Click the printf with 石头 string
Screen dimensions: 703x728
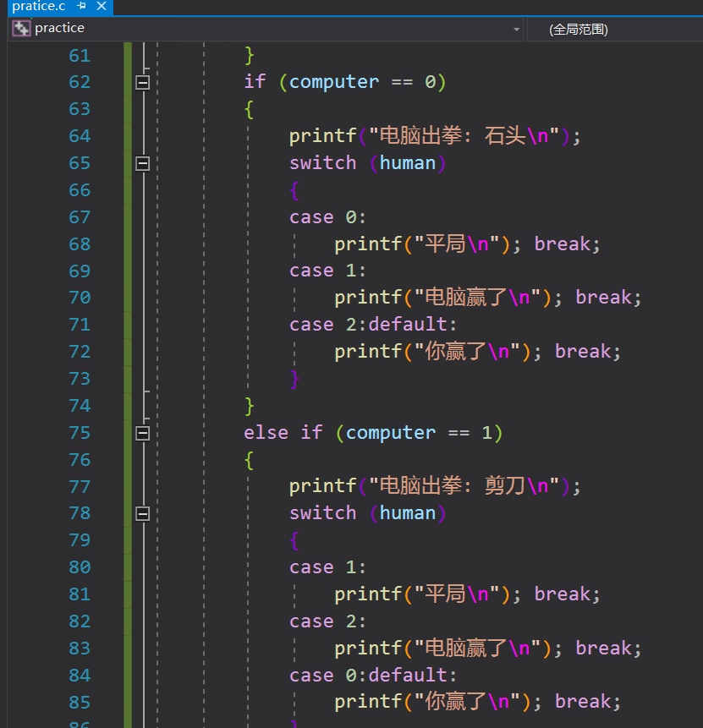click(x=435, y=136)
